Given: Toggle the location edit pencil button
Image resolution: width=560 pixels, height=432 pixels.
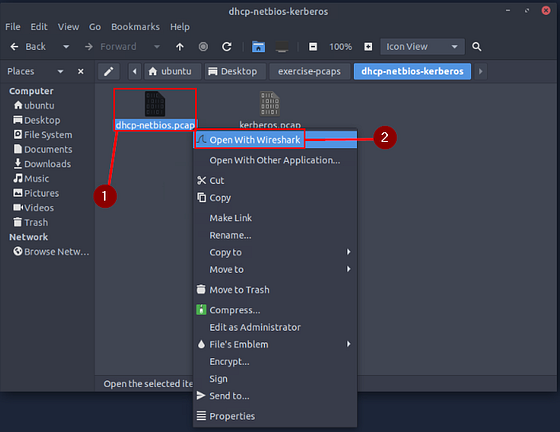Looking at the screenshot, I should point(109,71).
